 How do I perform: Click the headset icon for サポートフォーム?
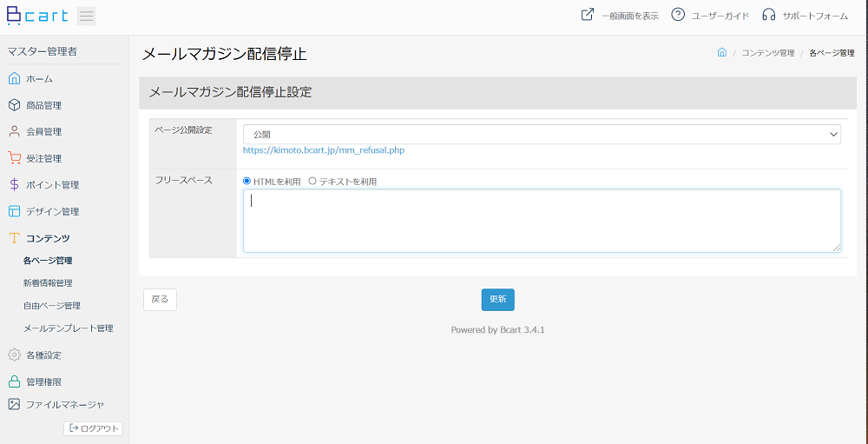tap(769, 15)
